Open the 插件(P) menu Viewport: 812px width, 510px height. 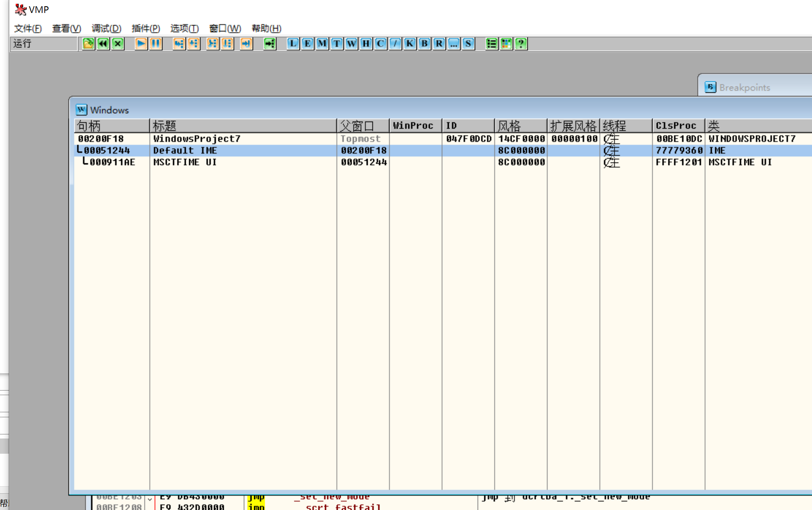click(x=145, y=28)
